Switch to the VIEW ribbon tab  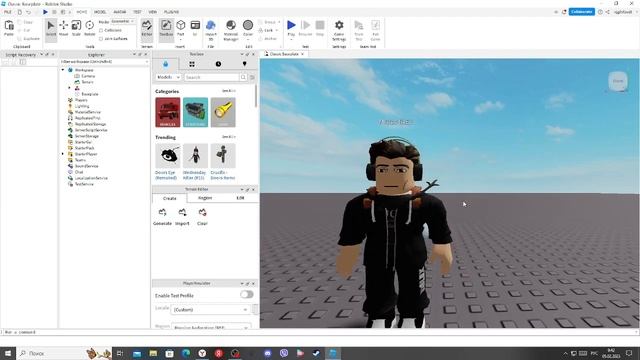click(153, 12)
